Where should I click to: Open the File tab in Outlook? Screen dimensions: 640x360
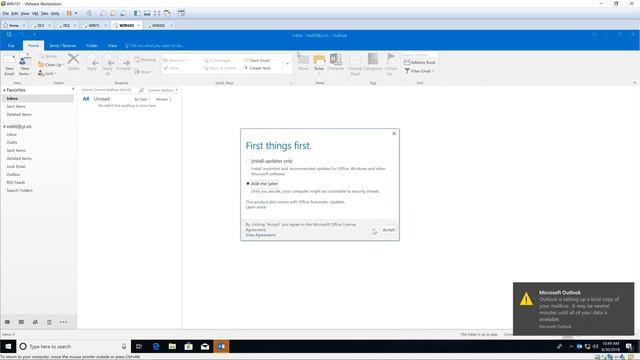11,46
